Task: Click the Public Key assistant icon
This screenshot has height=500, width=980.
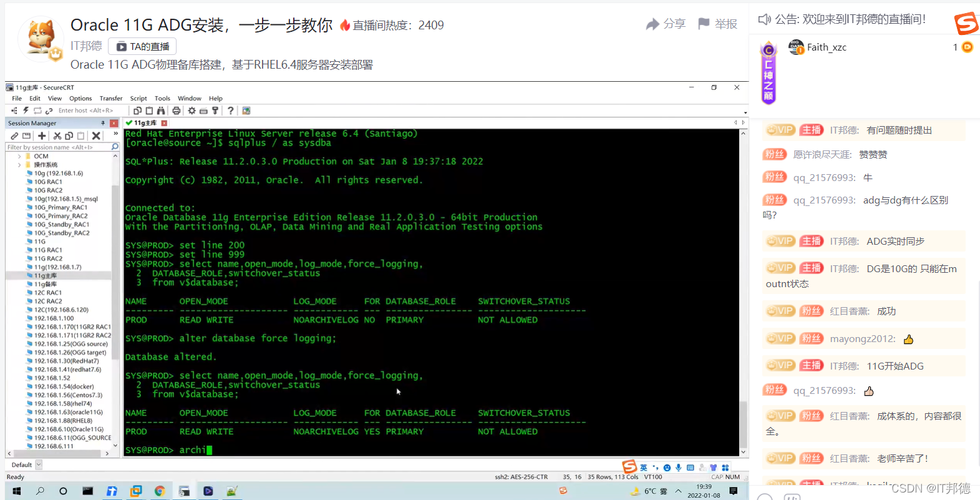Action: (215, 110)
